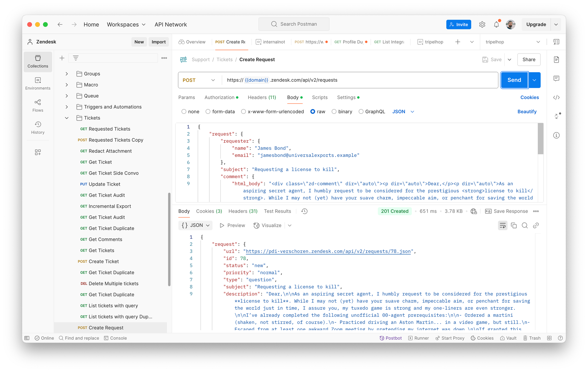The height and width of the screenshot is (372, 588).
Task: Open the Test Results tab
Action: click(x=277, y=211)
